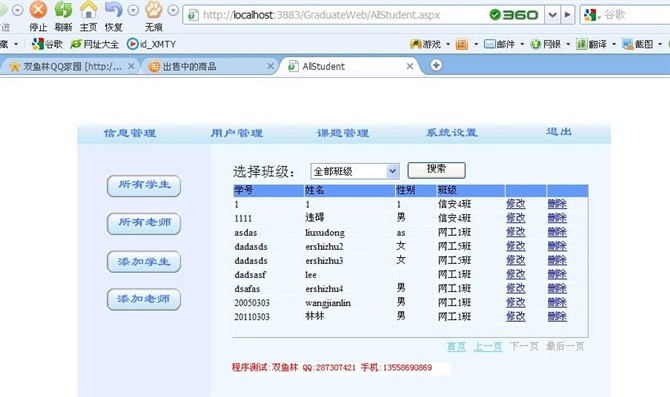Close the 出售中的商品 tab
The width and height of the screenshot is (670, 397).
270,66
